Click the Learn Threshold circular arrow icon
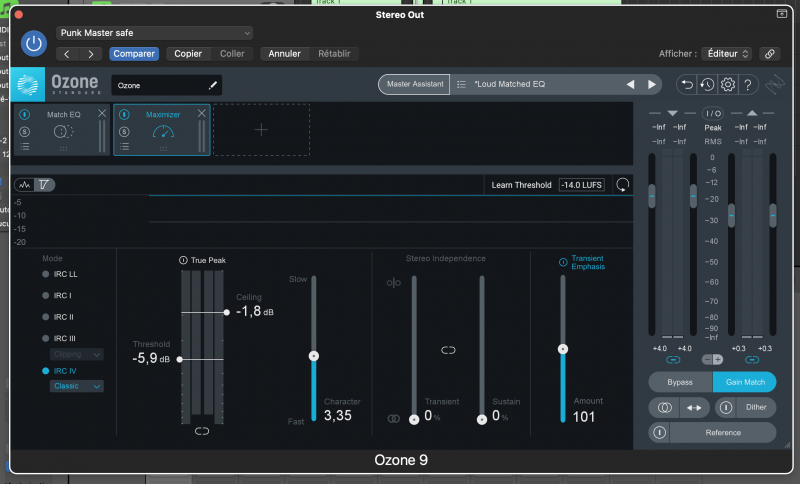This screenshot has height=484, width=800. tap(623, 185)
